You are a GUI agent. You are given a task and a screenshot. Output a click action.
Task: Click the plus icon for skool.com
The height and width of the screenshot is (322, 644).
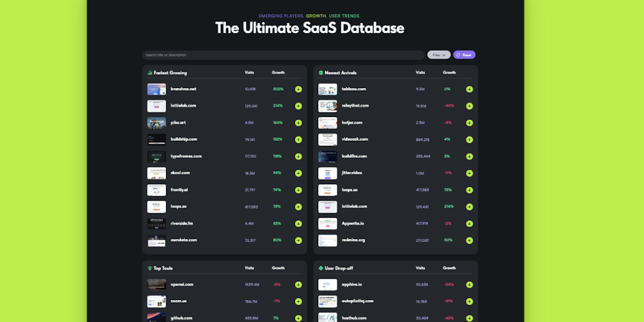[x=298, y=174]
